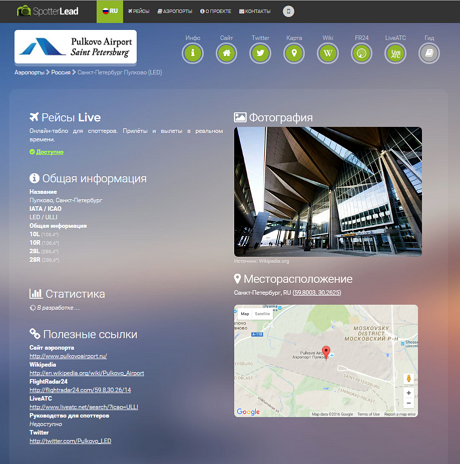Click the Гид guidebook icon
The image size is (460, 464).
pos(429,53)
